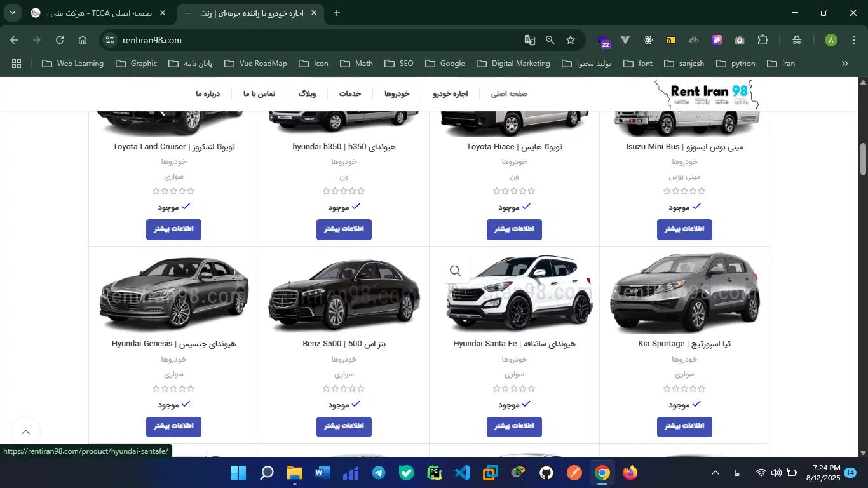This screenshot has width=868, height=488.
Task: Click the page vertical scrollbar thumb
Action: point(863,159)
